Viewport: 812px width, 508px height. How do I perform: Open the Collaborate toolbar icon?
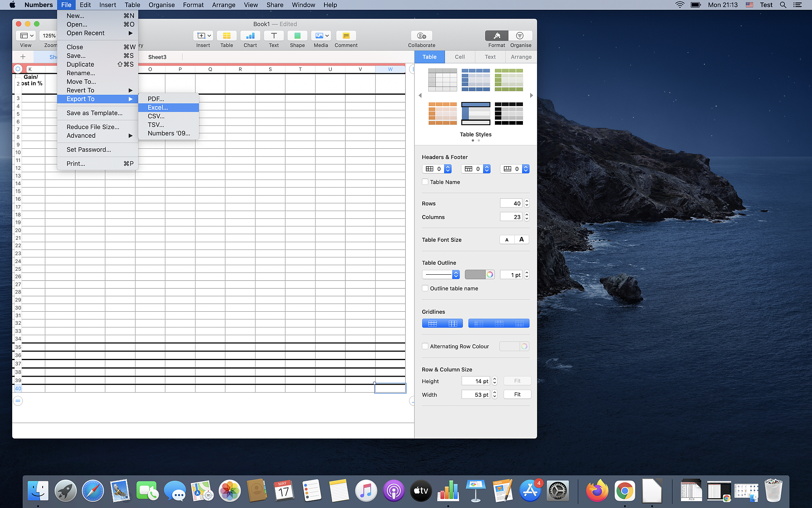[x=421, y=36]
